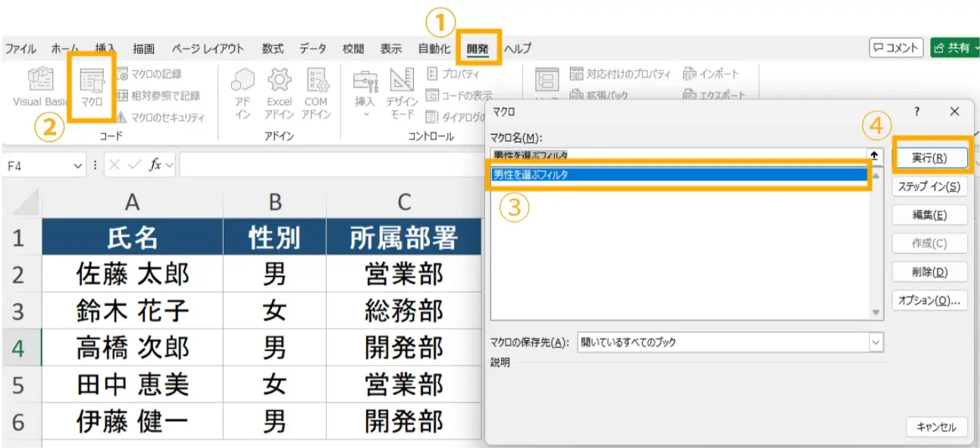Viewport: 980px width, 448px height.
Task: Click the XML インポート button
Action: click(710, 74)
